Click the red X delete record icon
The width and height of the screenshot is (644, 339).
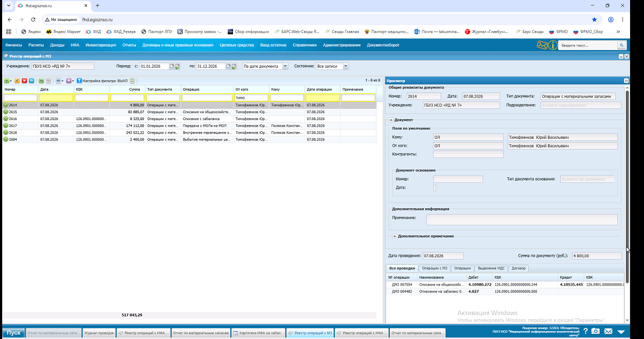pos(25,81)
